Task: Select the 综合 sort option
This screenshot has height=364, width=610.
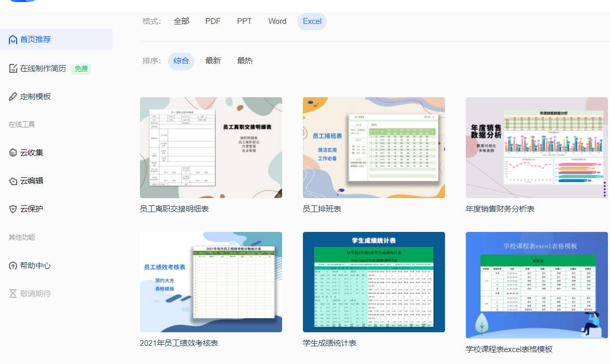Action: coord(181,60)
